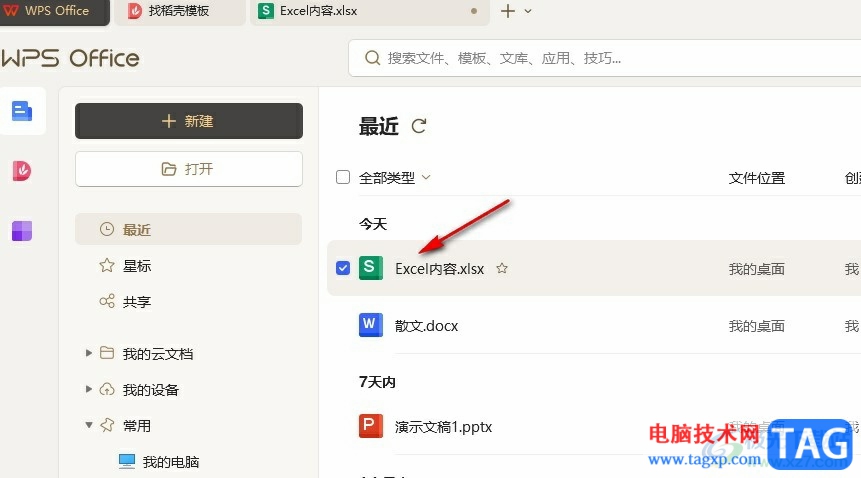Click the 我的设备 cloud icon
This screenshot has width=861, height=478.
click(x=107, y=389)
